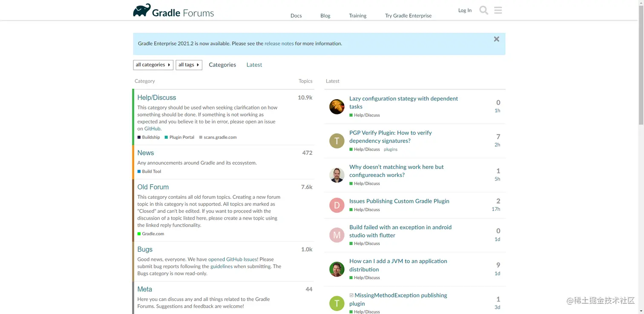Open the hamburger menu icon
The width and height of the screenshot is (644, 314).
tap(498, 10)
